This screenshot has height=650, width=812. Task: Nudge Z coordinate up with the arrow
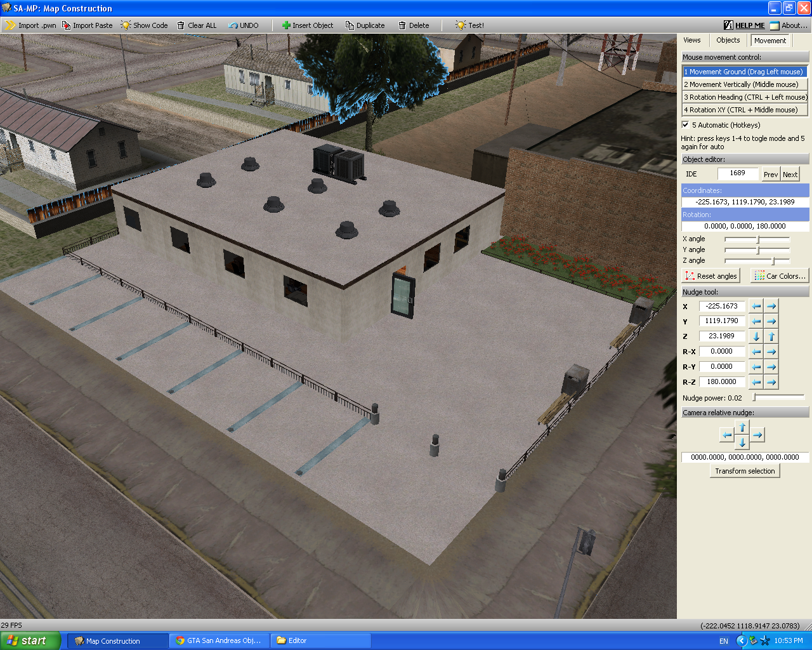[x=771, y=336]
